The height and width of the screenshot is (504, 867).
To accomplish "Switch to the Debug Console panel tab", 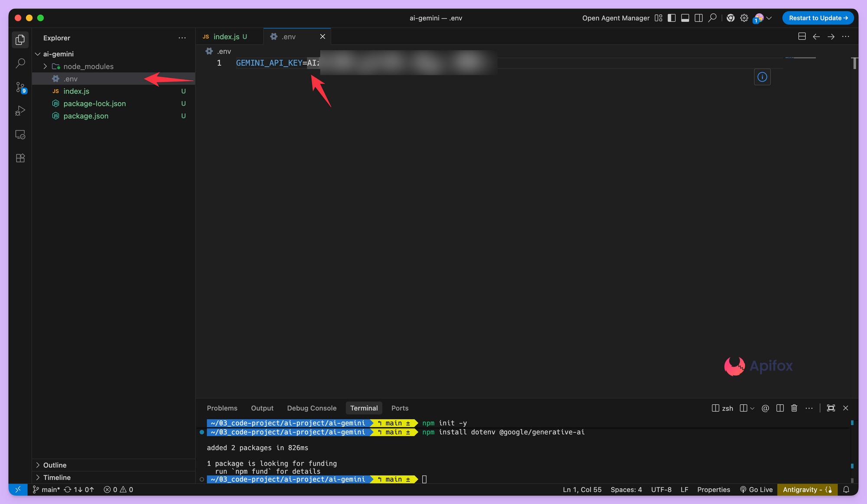I will (311, 408).
